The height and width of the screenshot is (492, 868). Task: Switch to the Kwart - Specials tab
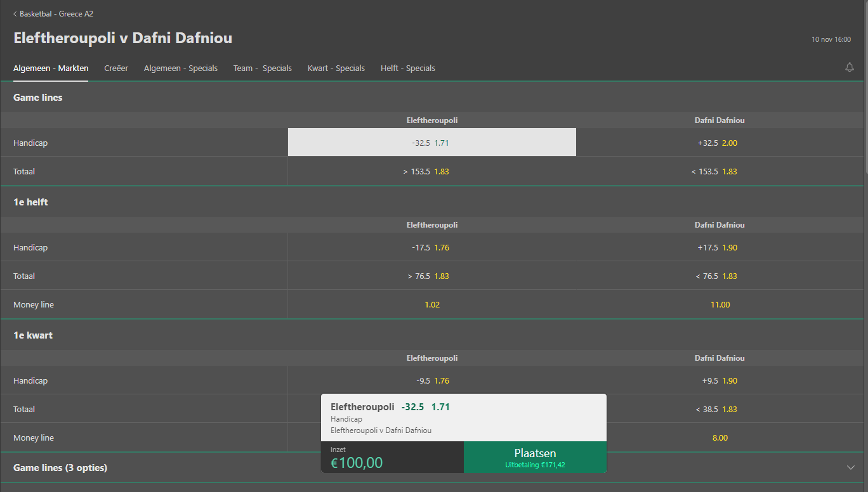[336, 68]
